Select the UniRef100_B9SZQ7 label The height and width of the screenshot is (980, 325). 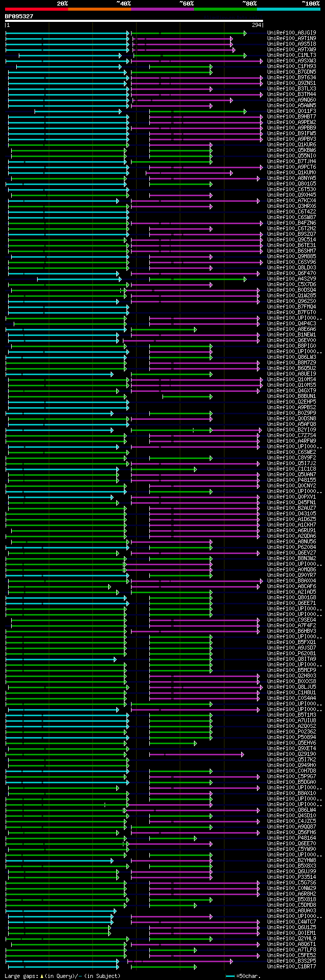click(x=291, y=234)
